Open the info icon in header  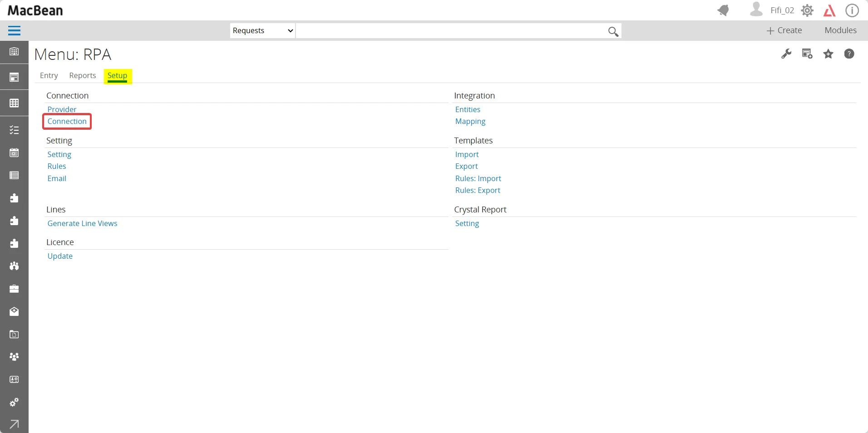pos(852,10)
